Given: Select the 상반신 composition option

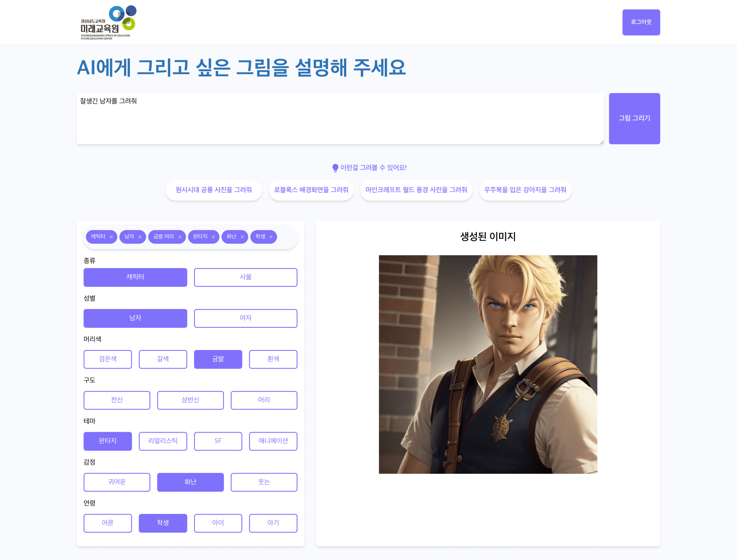Looking at the screenshot, I should pyautogui.click(x=190, y=400).
